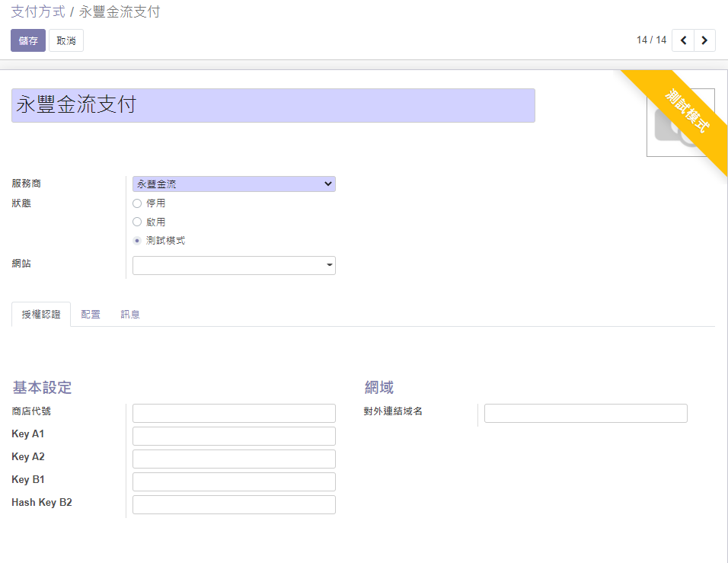
Task: Click the payment provider image placeholder
Action: click(x=680, y=123)
